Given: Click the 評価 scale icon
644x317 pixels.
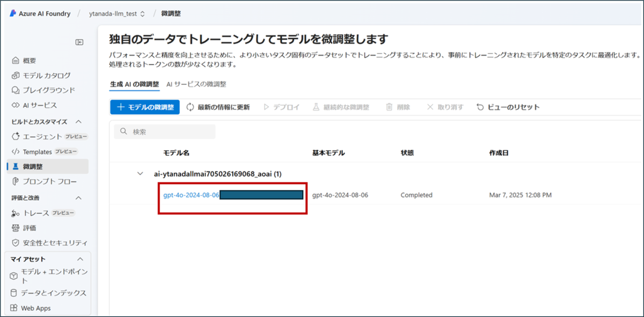Looking at the screenshot, I should (x=16, y=228).
